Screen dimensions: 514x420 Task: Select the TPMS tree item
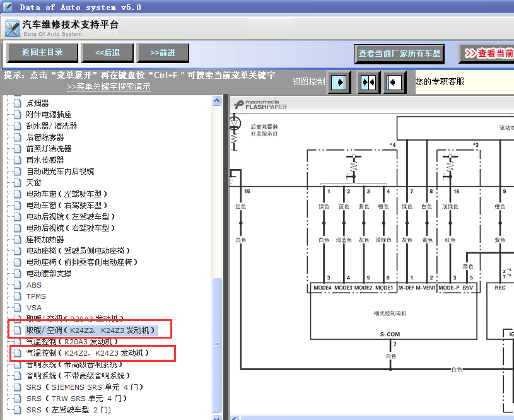click(36, 296)
